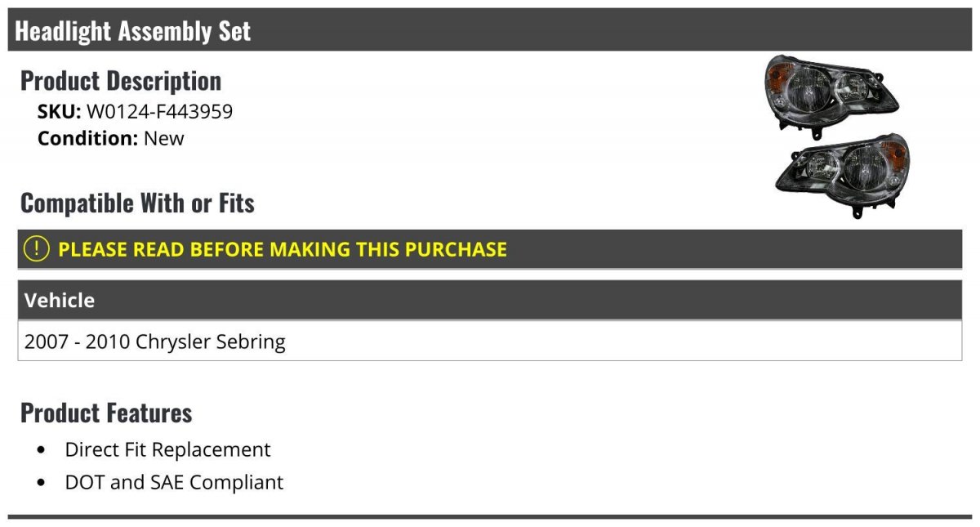The height and width of the screenshot is (527, 980).
Task: Click the bullet before DOT and SAE Compliant
Action: tap(42, 484)
